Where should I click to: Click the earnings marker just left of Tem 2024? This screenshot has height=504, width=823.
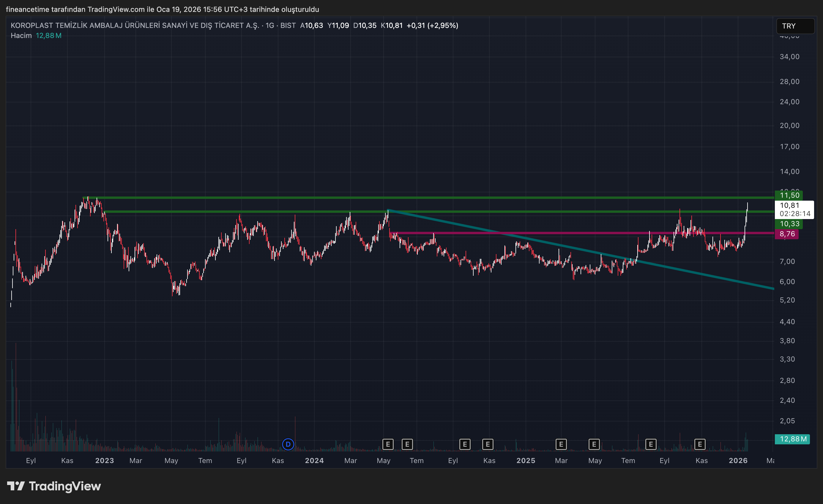407,444
